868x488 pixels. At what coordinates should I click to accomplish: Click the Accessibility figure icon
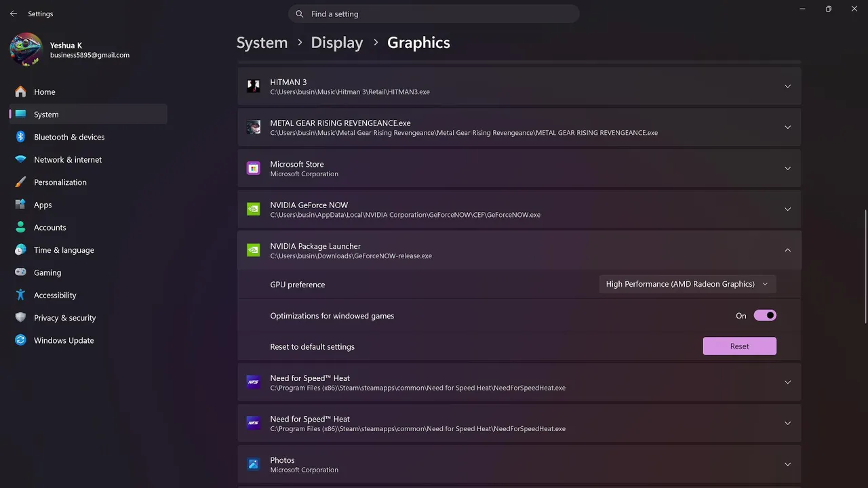pos(20,295)
